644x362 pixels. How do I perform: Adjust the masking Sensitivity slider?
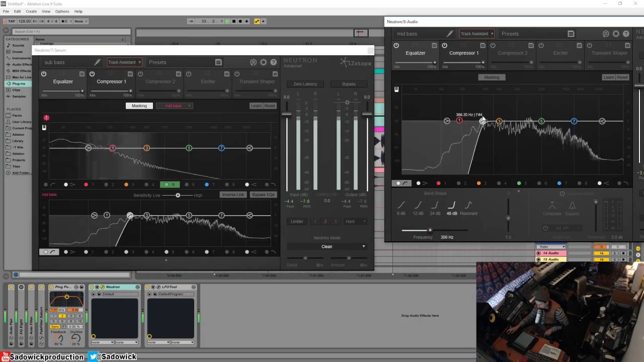(x=178, y=195)
